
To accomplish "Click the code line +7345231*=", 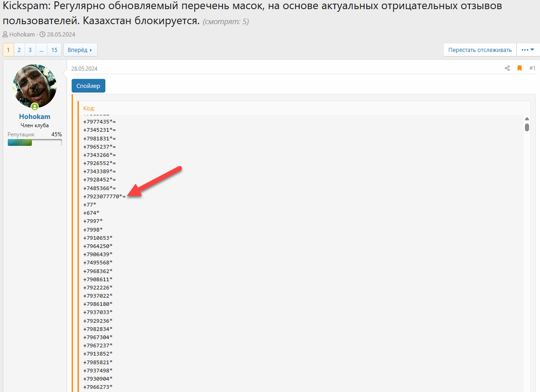I will [x=99, y=130].
